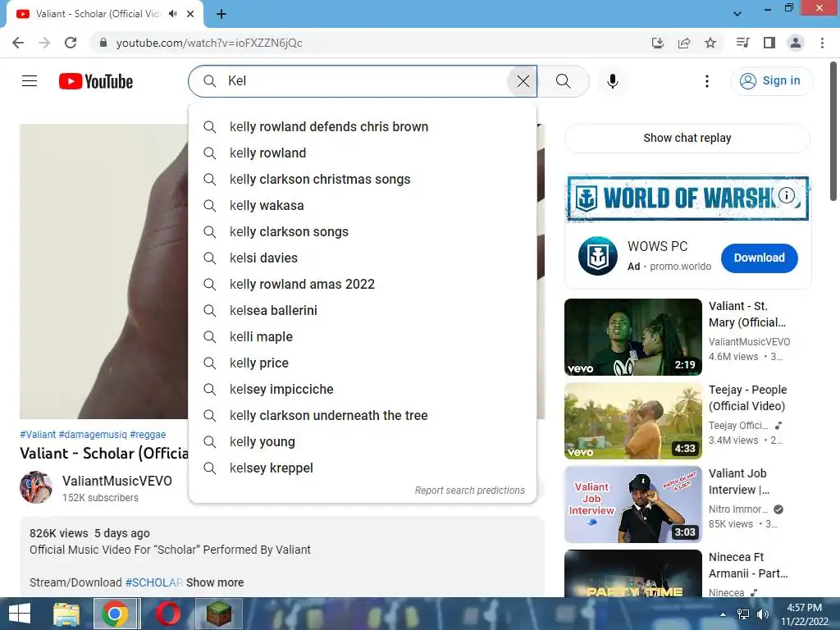Show chat replay
Image resolution: width=840 pixels, height=630 pixels.
pos(687,138)
